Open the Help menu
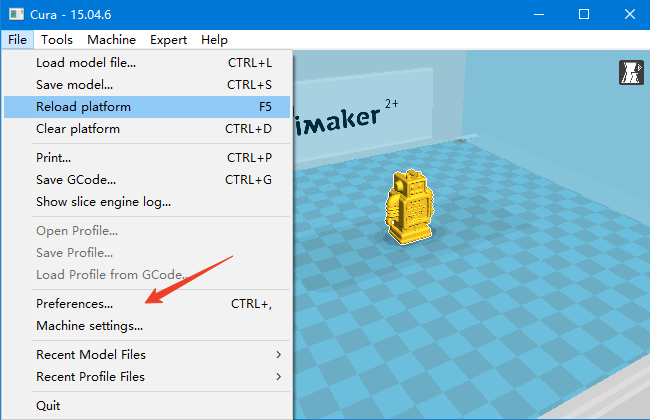Viewport: 650px width, 420px height. [x=214, y=40]
